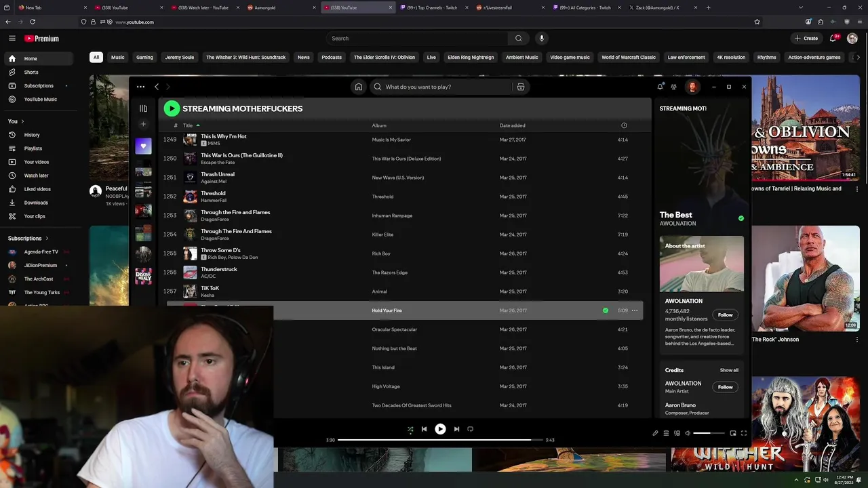Go to Spotify Home icon
Viewport: 868px width, 488px height.
coord(359,87)
